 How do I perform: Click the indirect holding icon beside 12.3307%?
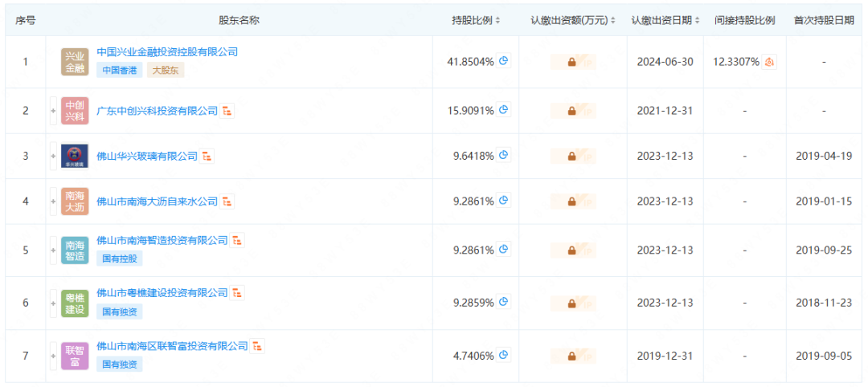click(x=769, y=62)
